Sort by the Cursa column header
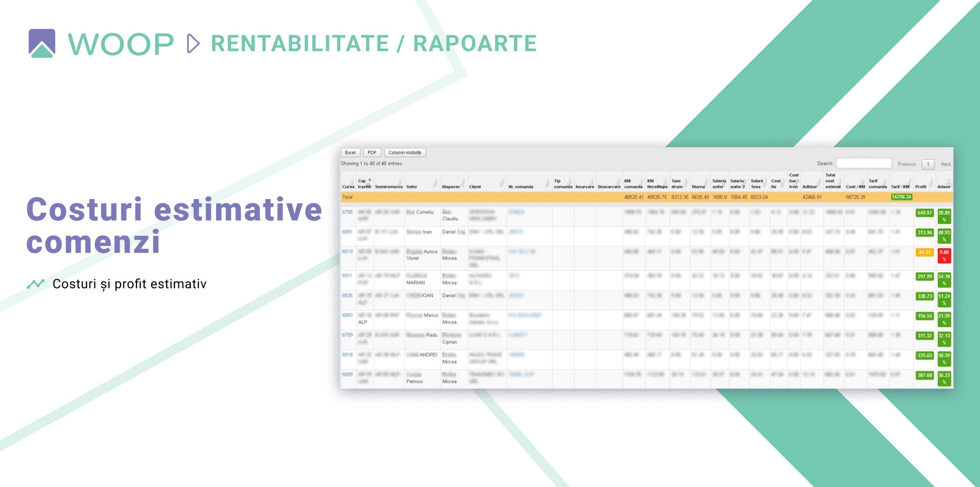The width and height of the screenshot is (980, 487). tap(348, 181)
